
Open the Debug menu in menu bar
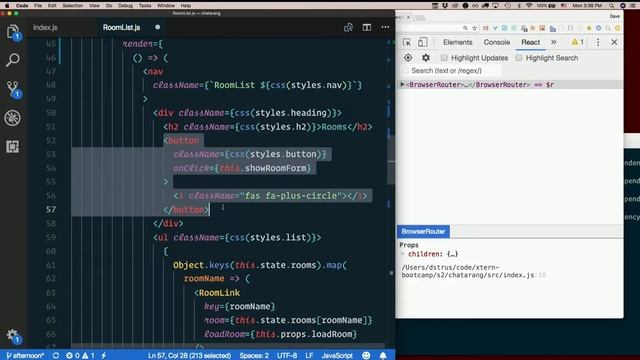tap(125, 6)
